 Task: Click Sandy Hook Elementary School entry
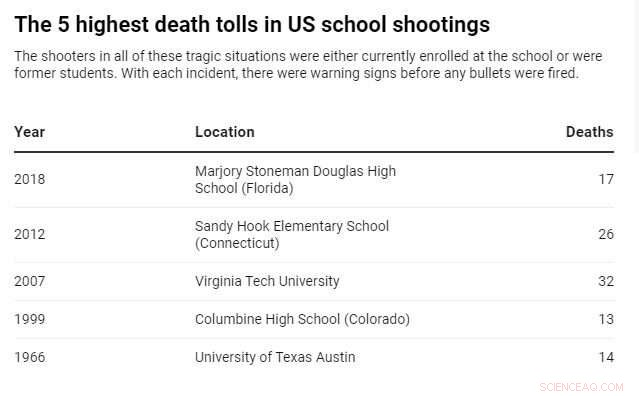[292, 235]
